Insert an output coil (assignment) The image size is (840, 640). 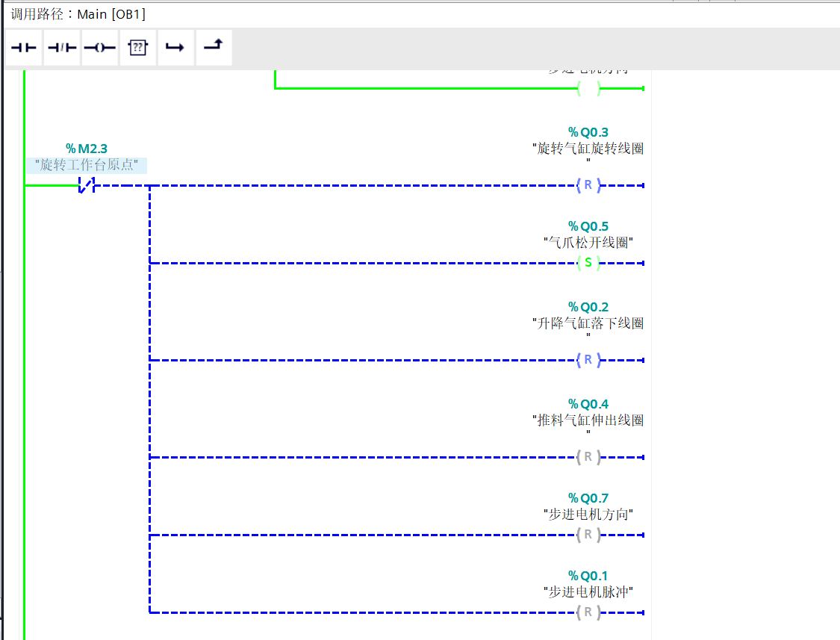point(99,48)
